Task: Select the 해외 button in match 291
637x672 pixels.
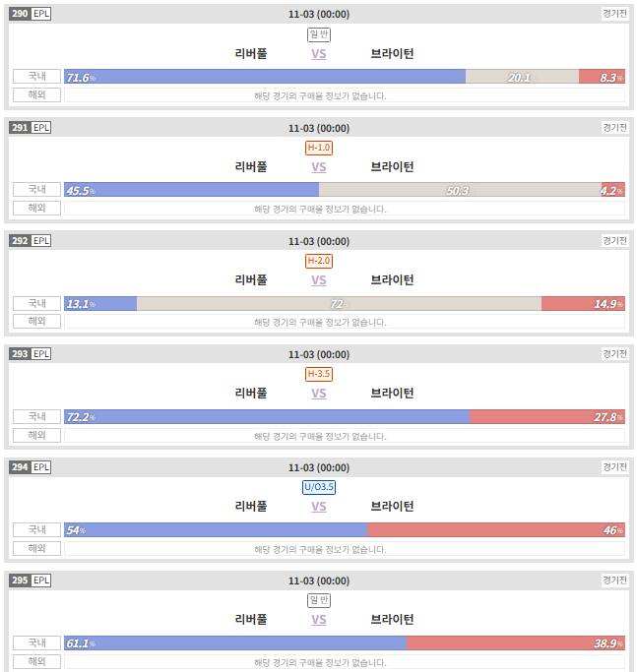Action: coord(36,208)
